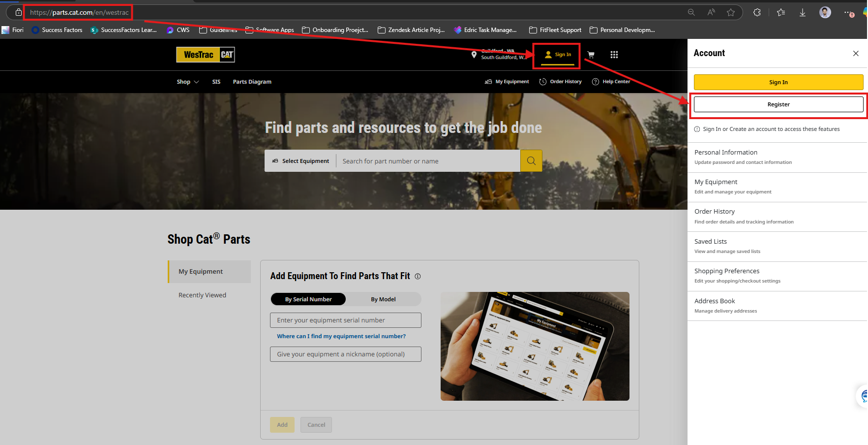Open Personal Development bookmark folder
Screen dimensions: 868x445
point(622,30)
